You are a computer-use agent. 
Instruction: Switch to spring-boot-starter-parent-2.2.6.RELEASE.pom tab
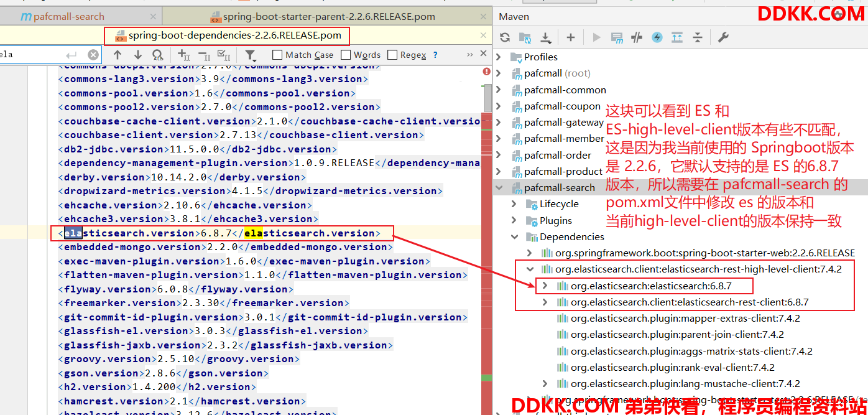click(x=328, y=16)
